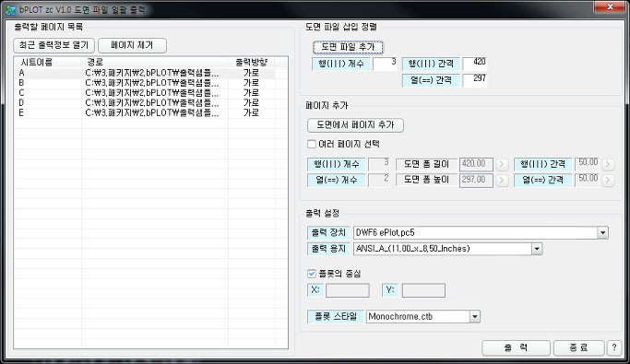Click the Y: plot offset input field
The width and height of the screenshot is (630, 364).
pos(423,290)
